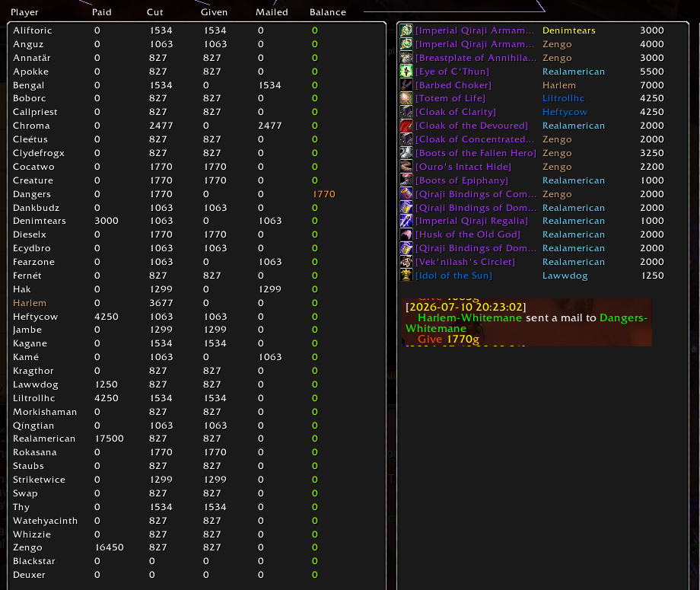Select the Dangers player row
This screenshot has height=590, width=700.
[196, 194]
